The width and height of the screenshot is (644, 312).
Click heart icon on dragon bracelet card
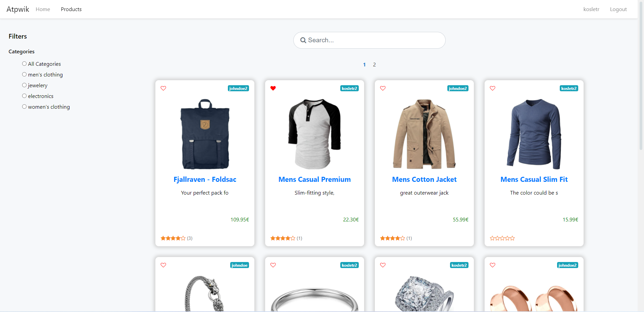tap(163, 265)
